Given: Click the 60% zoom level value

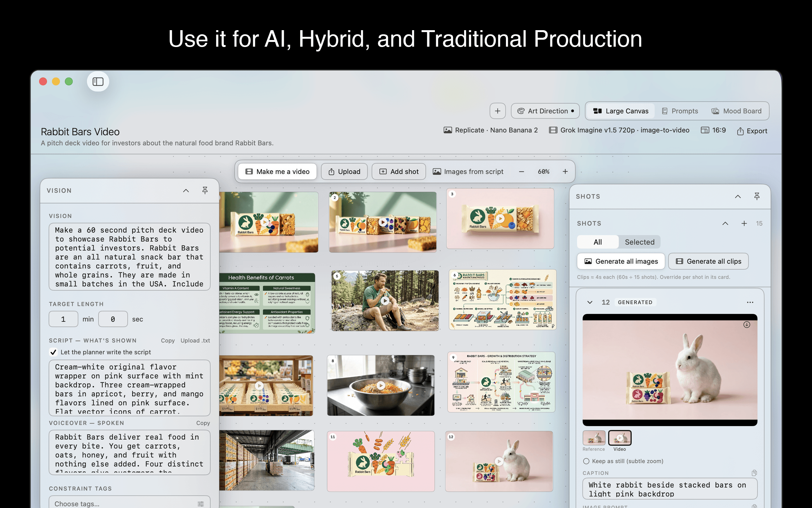Looking at the screenshot, I should pos(544,172).
